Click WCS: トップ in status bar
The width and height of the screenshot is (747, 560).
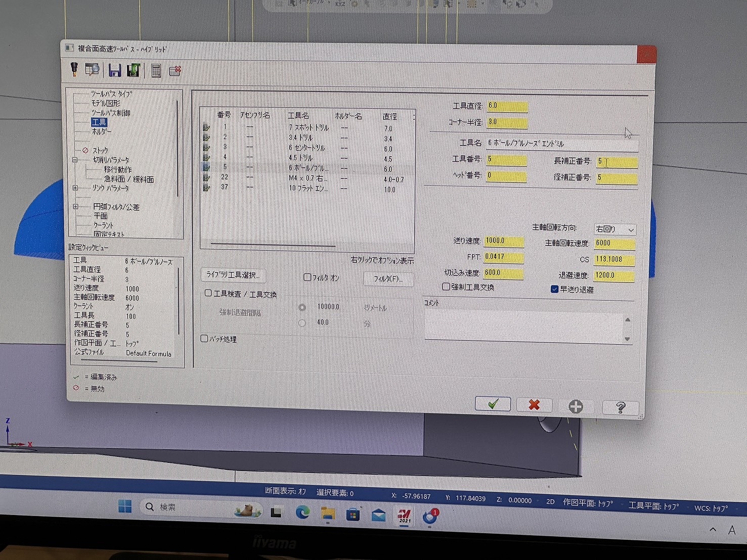[x=711, y=508]
